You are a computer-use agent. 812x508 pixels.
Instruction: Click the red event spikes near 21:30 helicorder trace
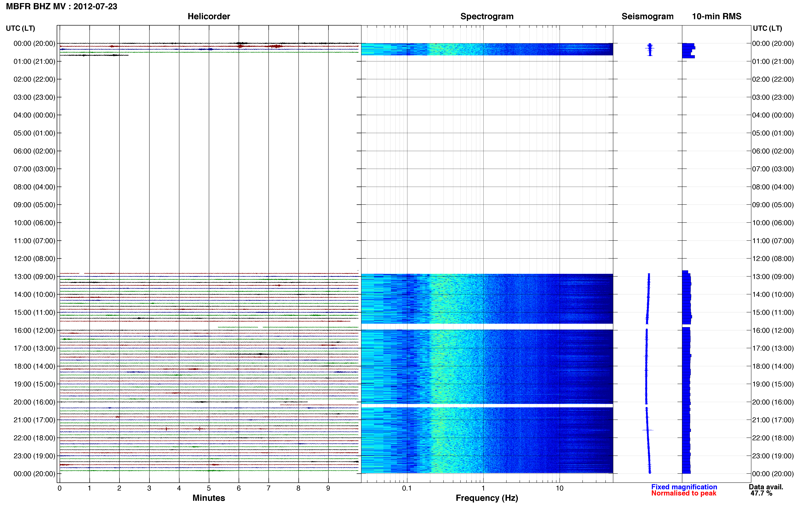tap(183, 429)
